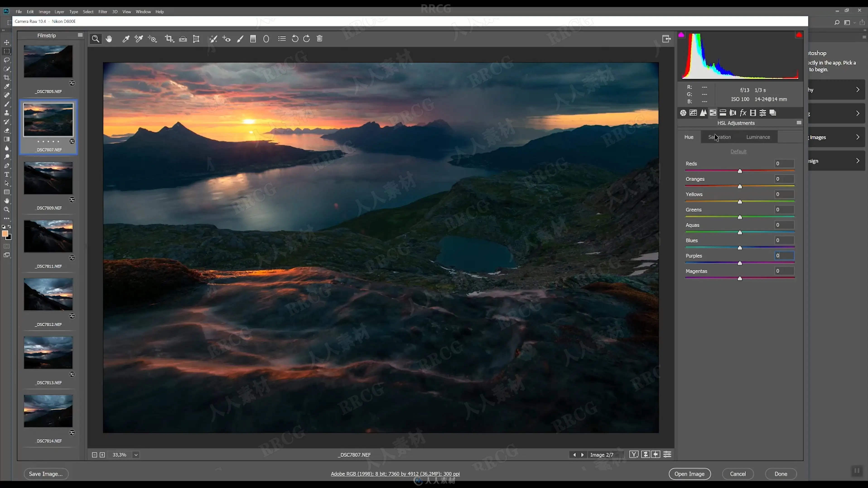Click the Oranges hue slider handle
868x488 pixels.
coord(740,186)
